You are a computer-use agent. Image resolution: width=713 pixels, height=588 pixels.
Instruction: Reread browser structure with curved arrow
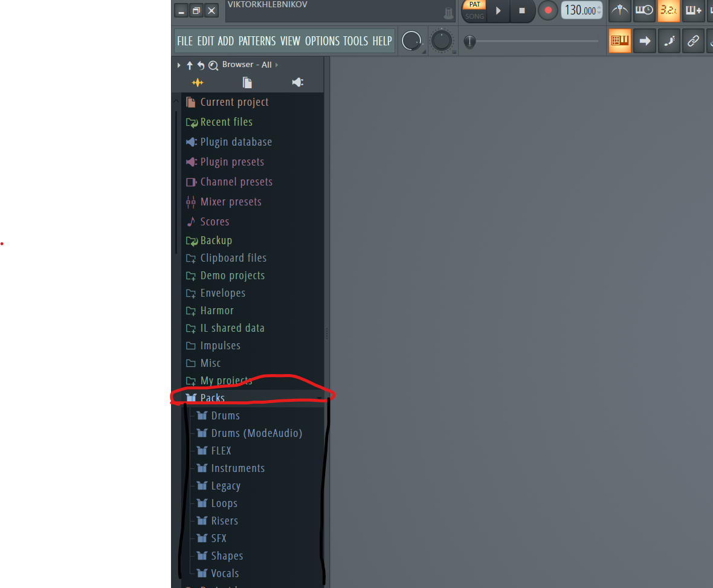click(201, 65)
